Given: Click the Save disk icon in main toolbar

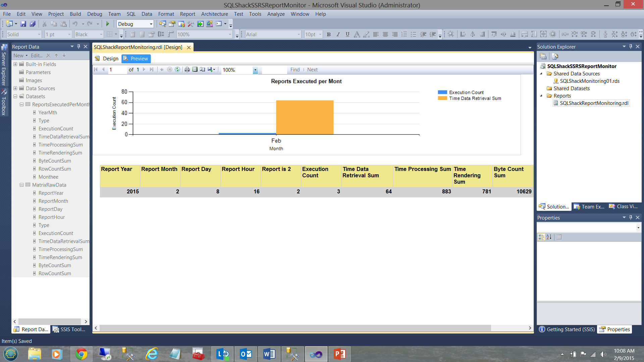Looking at the screenshot, I should click(x=23, y=24).
